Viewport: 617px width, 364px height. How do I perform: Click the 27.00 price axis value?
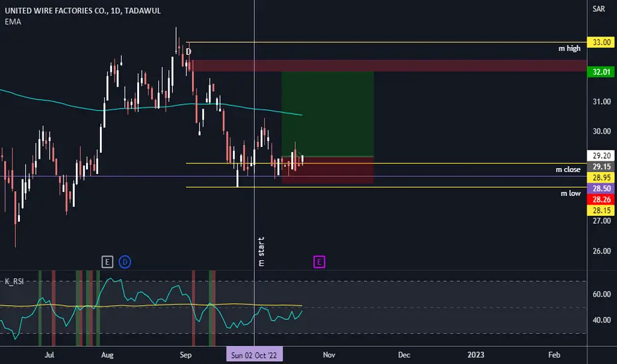click(x=602, y=221)
